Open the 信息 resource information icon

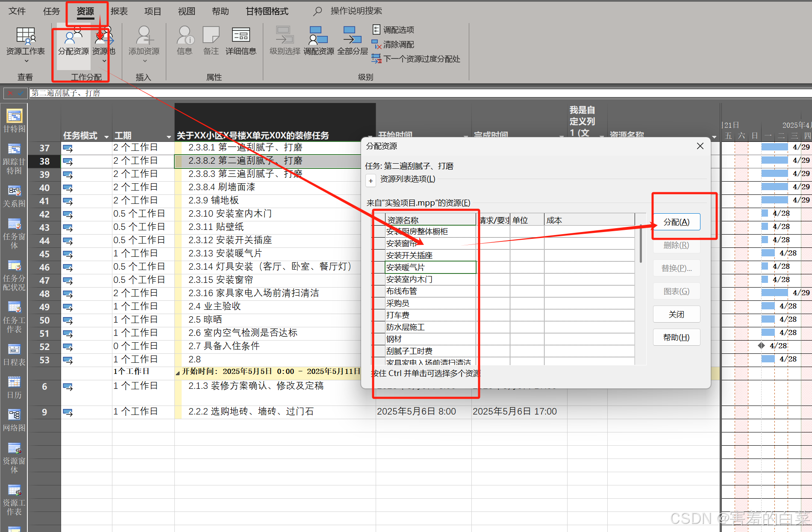(185, 41)
